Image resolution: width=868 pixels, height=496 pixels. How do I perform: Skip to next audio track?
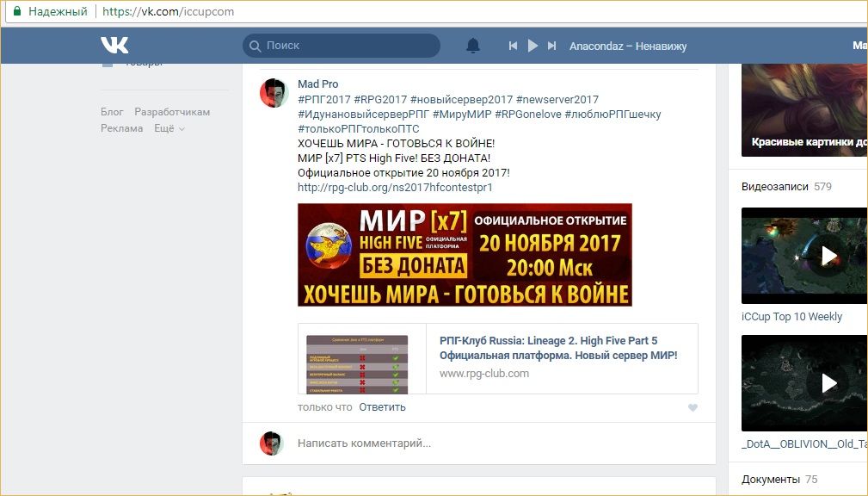(x=551, y=46)
